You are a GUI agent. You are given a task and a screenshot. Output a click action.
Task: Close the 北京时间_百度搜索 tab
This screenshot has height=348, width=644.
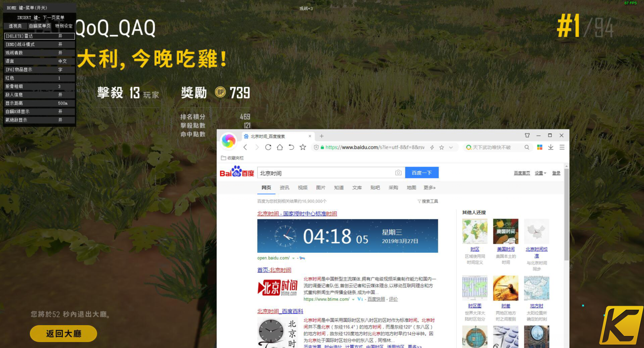tap(310, 136)
